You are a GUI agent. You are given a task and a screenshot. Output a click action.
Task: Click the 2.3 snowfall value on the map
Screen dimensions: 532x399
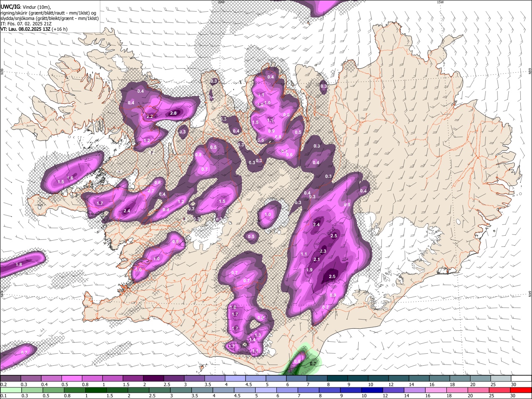click(x=323, y=251)
